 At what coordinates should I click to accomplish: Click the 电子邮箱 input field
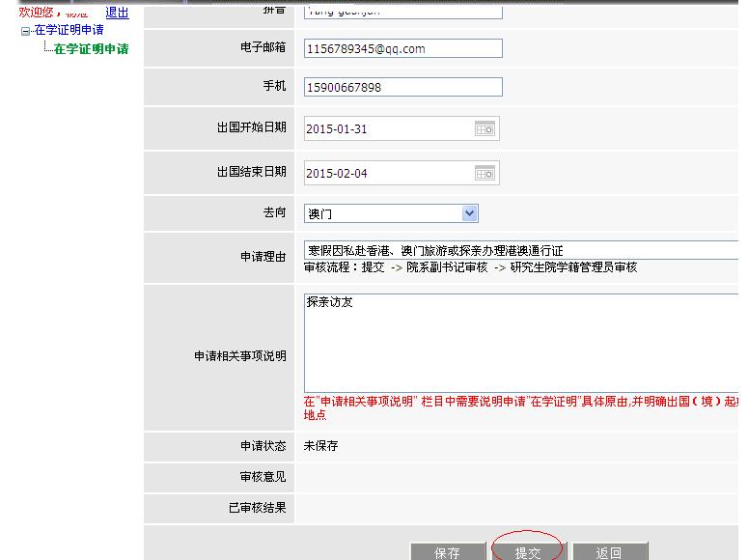[x=402, y=48]
